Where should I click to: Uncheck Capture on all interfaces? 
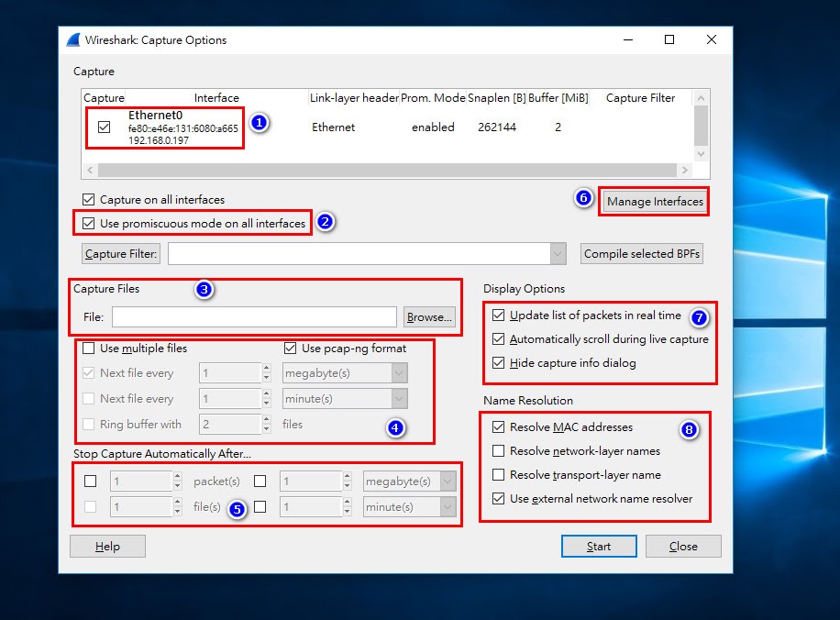coord(88,199)
